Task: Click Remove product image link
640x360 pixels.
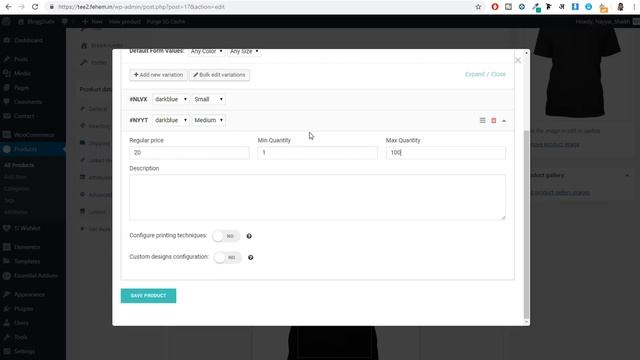Action: (x=556, y=144)
